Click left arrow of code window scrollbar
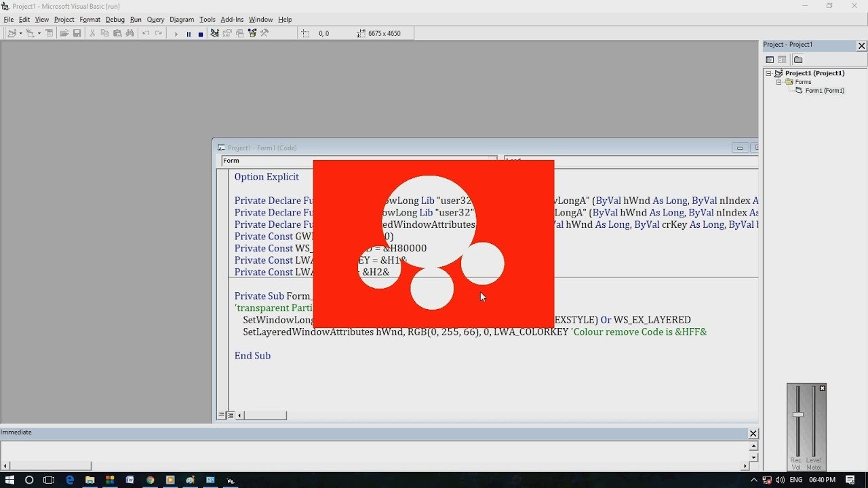The height and width of the screenshot is (488, 868). pyautogui.click(x=240, y=415)
